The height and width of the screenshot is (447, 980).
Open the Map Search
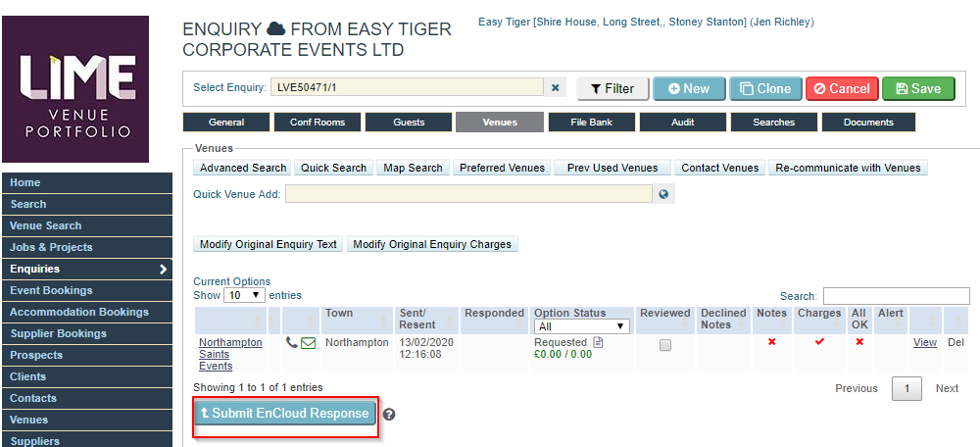pyautogui.click(x=414, y=169)
